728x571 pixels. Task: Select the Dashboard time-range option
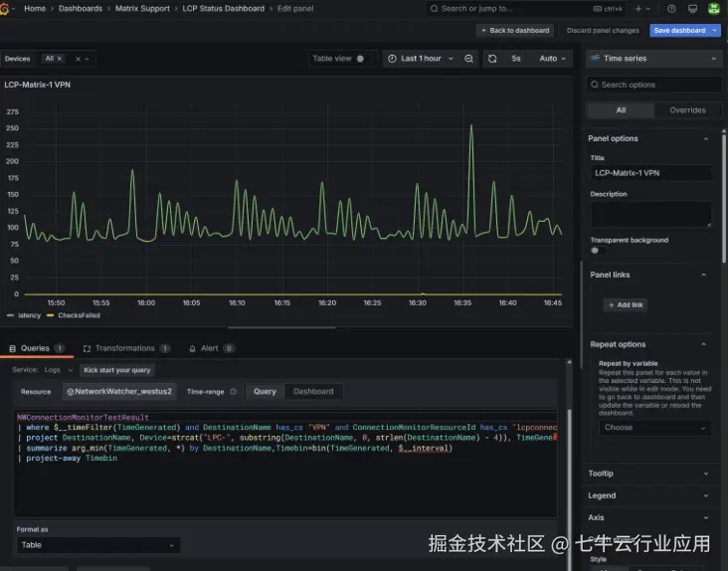(x=313, y=391)
